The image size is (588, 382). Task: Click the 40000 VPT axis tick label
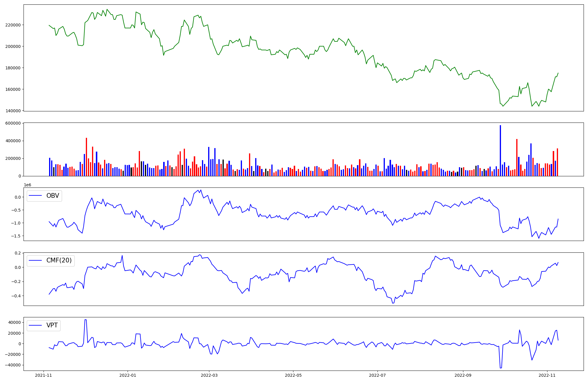pos(15,322)
